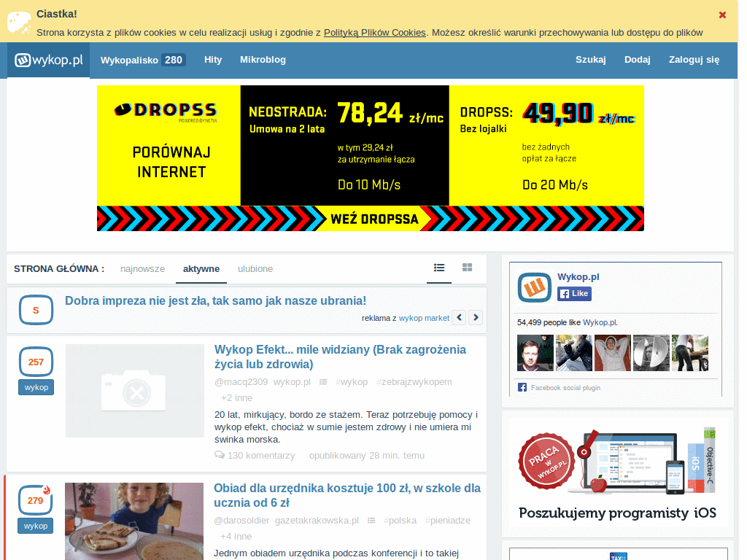The image size is (747, 560).
Task: Click the 280 counter badge beside Wykopalisko
Action: click(x=174, y=60)
